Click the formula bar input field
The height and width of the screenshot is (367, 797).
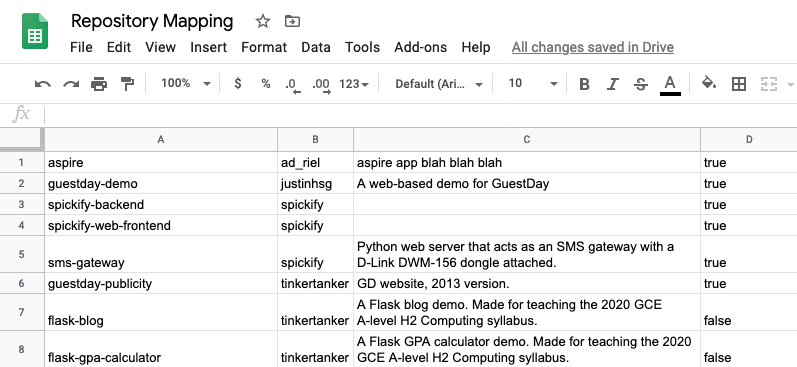[x=421, y=115]
